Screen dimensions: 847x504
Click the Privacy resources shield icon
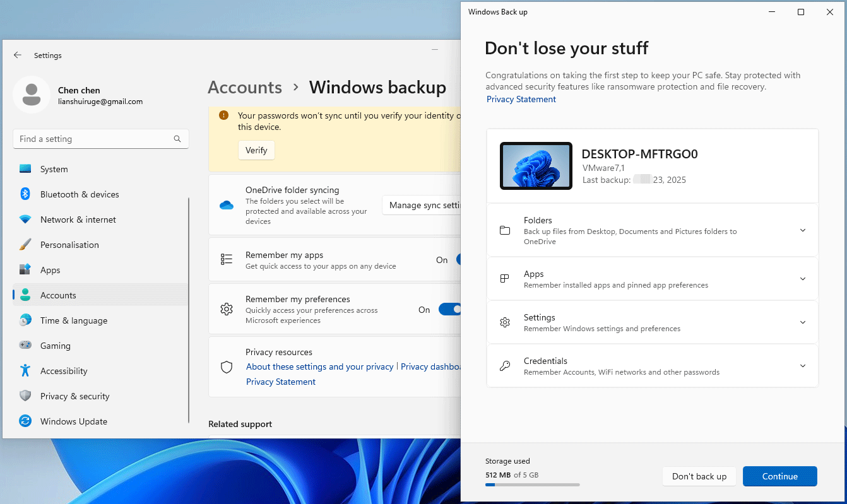(227, 366)
